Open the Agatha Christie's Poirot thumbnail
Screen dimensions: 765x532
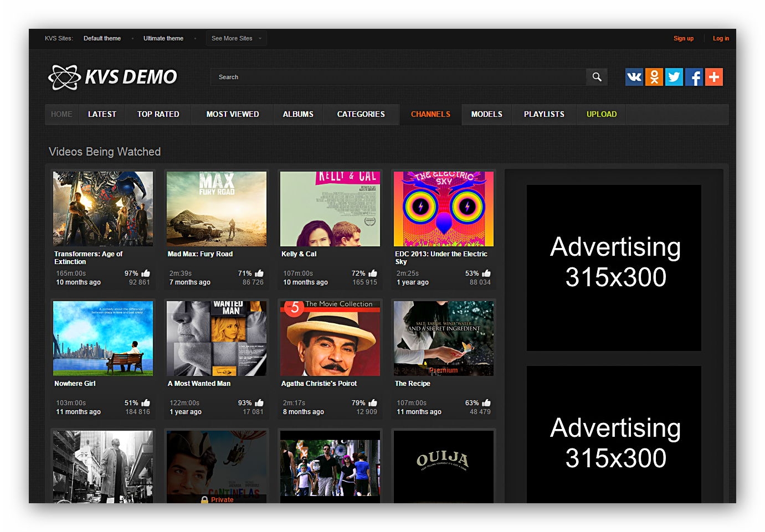pyautogui.click(x=330, y=338)
